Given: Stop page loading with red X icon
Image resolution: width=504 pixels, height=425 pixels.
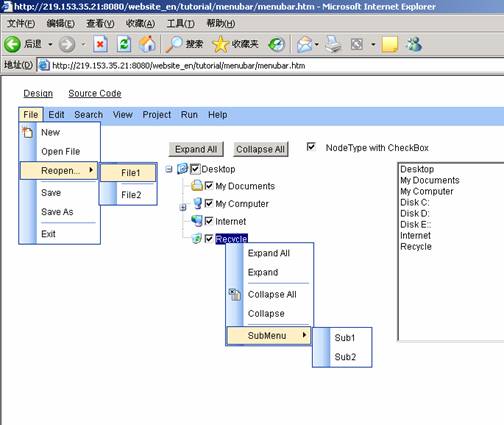Looking at the screenshot, I should [x=100, y=44].
